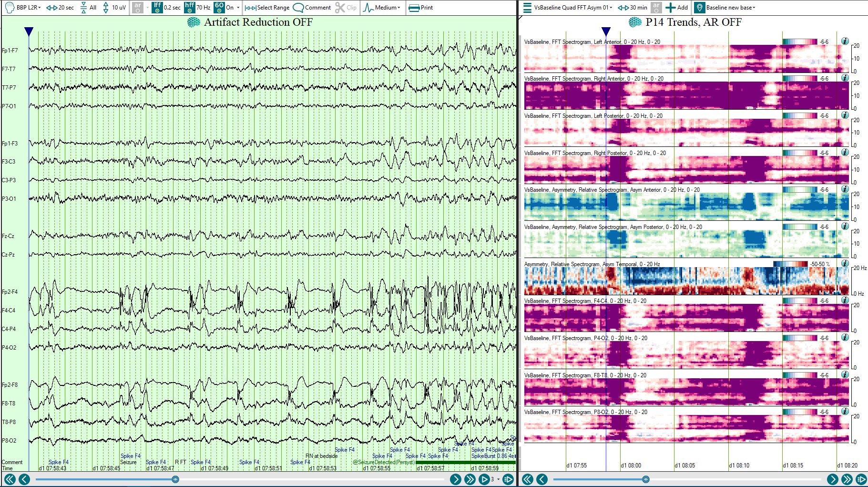
Task: Click the EEG timeline slider handle
Action: [x=175, y=479]
